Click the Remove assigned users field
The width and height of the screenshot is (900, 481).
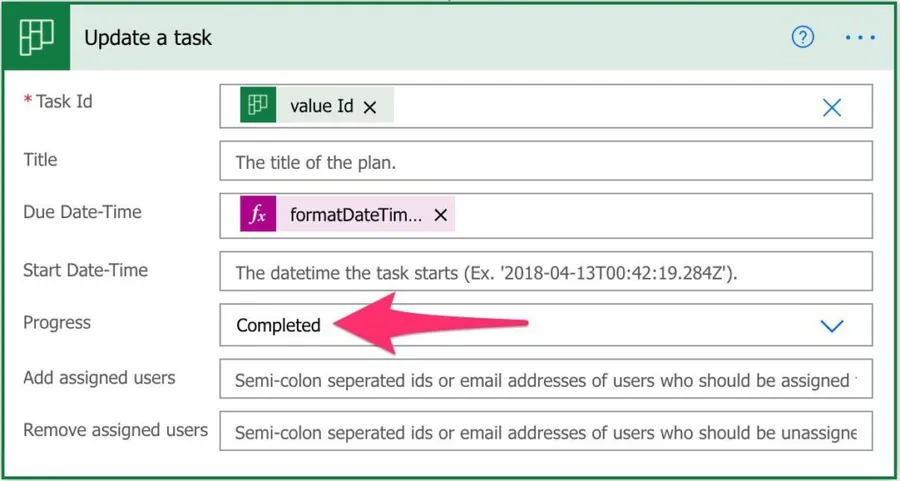pos(545,433)
